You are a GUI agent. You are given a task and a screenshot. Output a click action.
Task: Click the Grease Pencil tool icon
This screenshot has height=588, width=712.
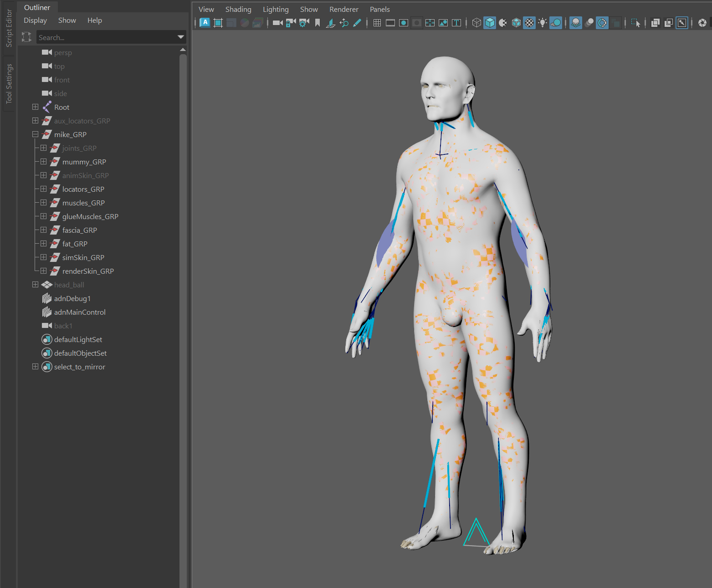[357, 22]
